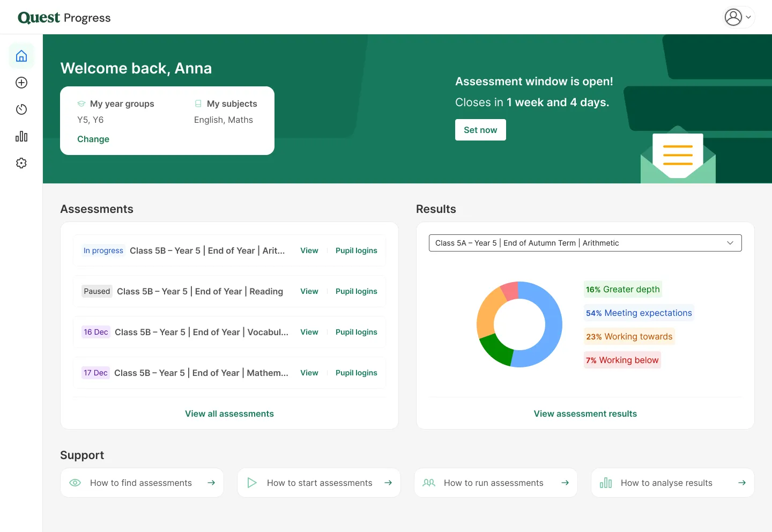Click Change under My year groups

(x=93, y=139)
